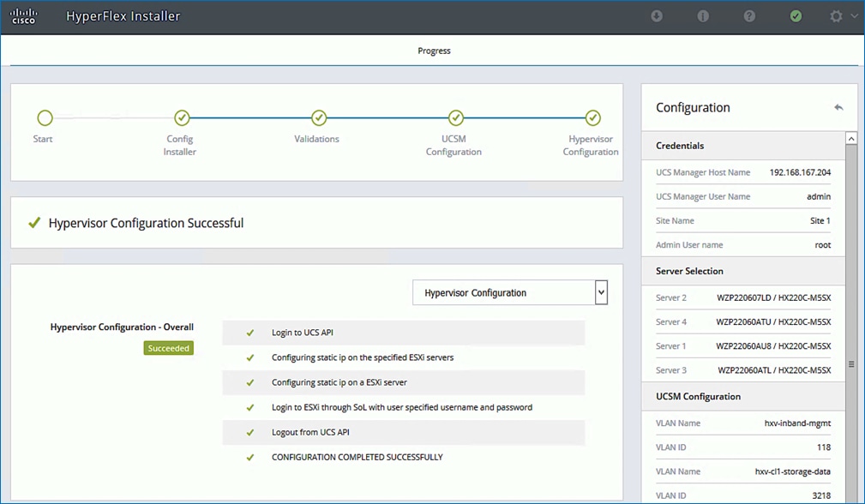Click the green status check icon
865x504 pixels.
coord(796,16)
